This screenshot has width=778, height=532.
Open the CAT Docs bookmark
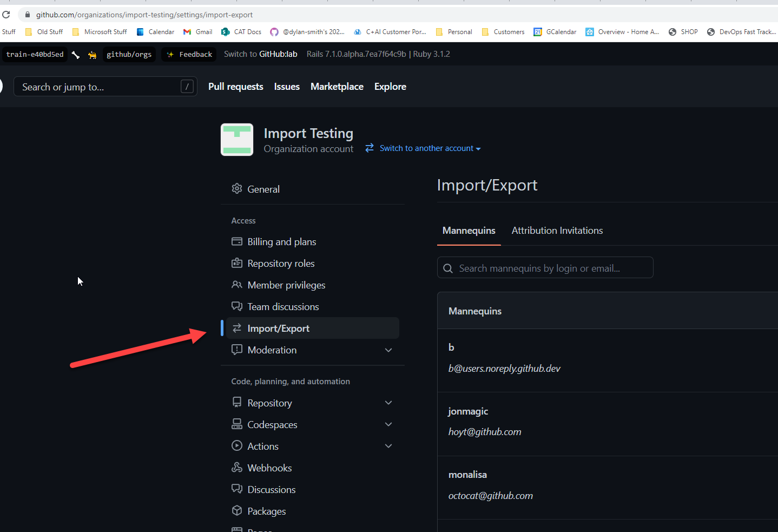pos(241,32)
